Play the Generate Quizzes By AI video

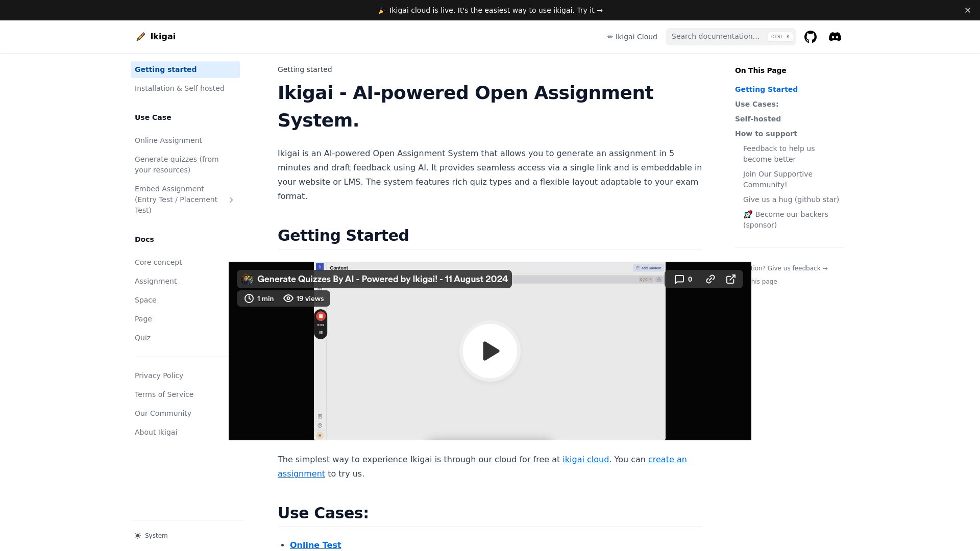489,351
